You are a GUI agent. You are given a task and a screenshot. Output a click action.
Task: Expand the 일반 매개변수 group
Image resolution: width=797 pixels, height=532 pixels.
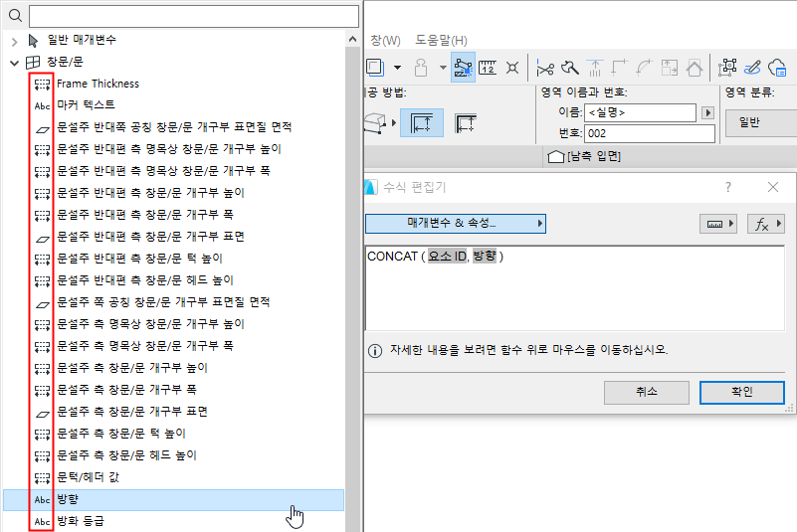14,41
